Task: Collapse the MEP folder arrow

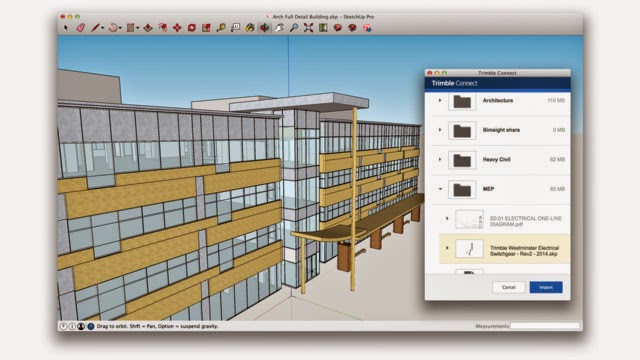Action: coord(440,189)
